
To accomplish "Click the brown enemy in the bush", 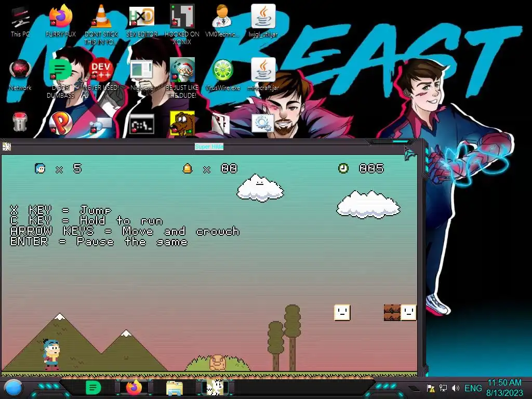I will [217, 362].
